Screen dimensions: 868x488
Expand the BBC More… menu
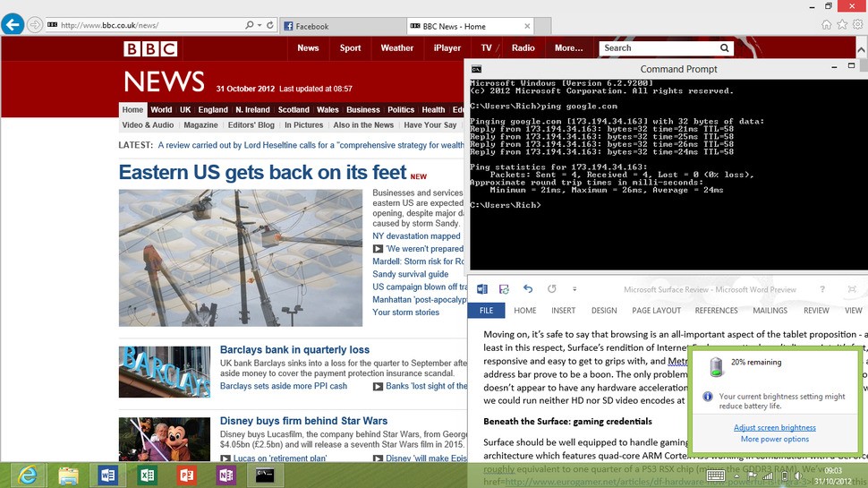(568, 48)
